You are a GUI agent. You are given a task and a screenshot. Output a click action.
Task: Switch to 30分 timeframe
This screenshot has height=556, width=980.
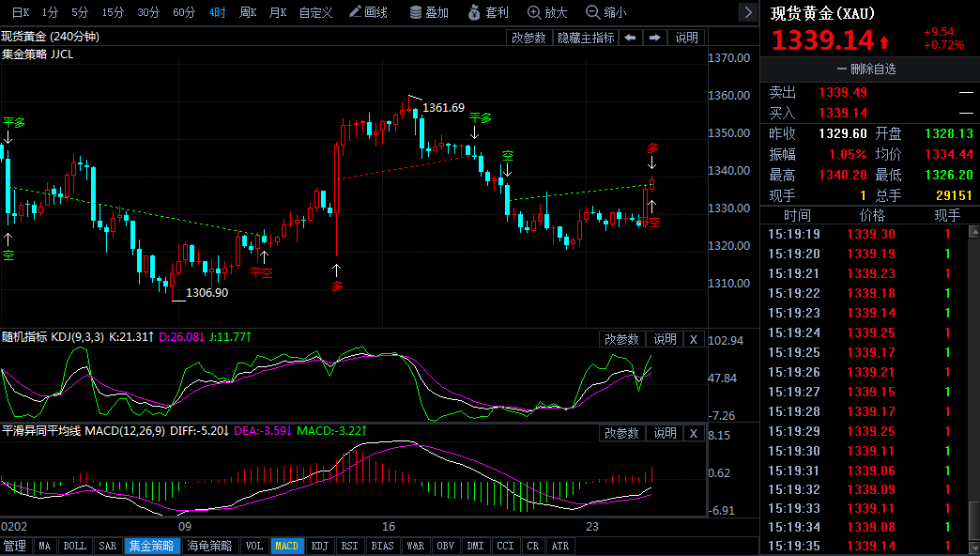(148, 12)
